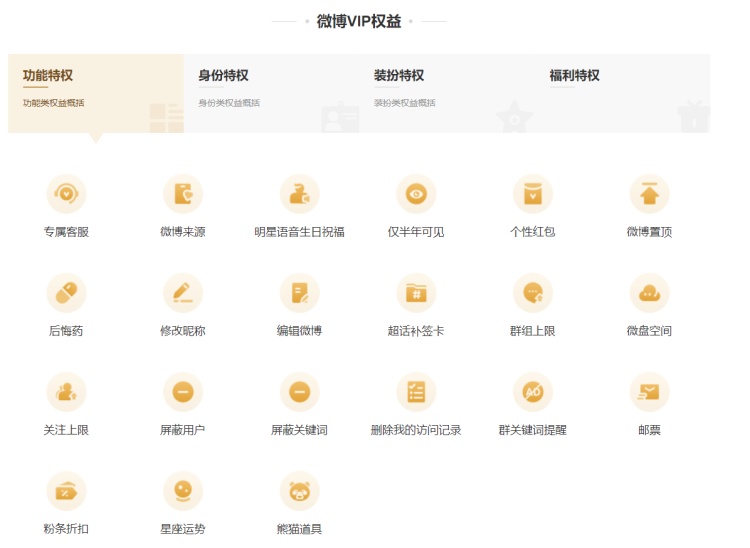Image resolution: width=750 pixels, height=548 pixels.
Task: Select the 熊猫道具 panda icon
Action: coord(299,491)
